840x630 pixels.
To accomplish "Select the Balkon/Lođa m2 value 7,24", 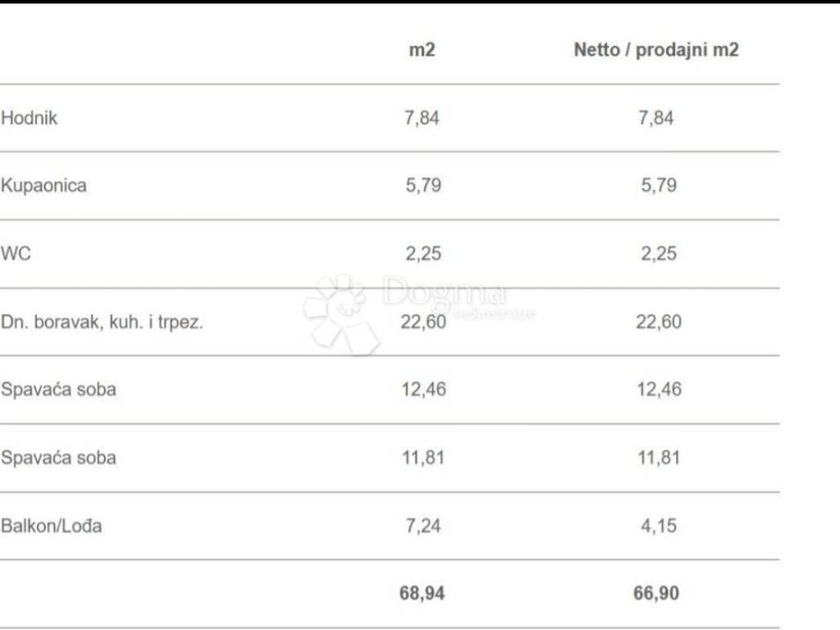I will click(x=422, y=525).
